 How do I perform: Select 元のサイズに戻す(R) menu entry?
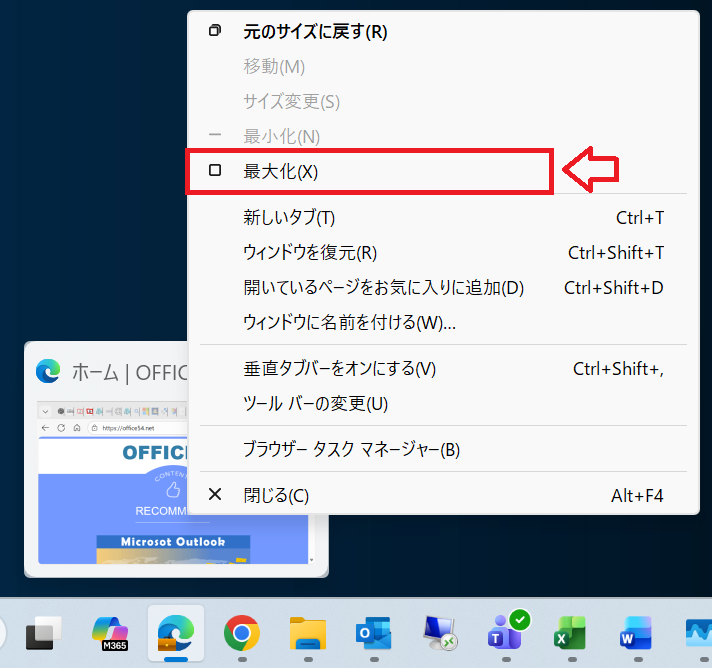tap(443, 32)
